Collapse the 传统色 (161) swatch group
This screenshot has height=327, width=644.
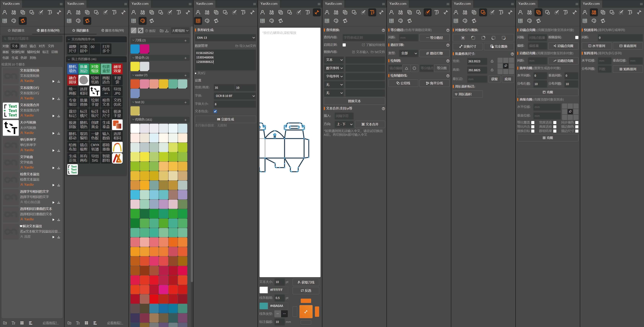(133, 120)
